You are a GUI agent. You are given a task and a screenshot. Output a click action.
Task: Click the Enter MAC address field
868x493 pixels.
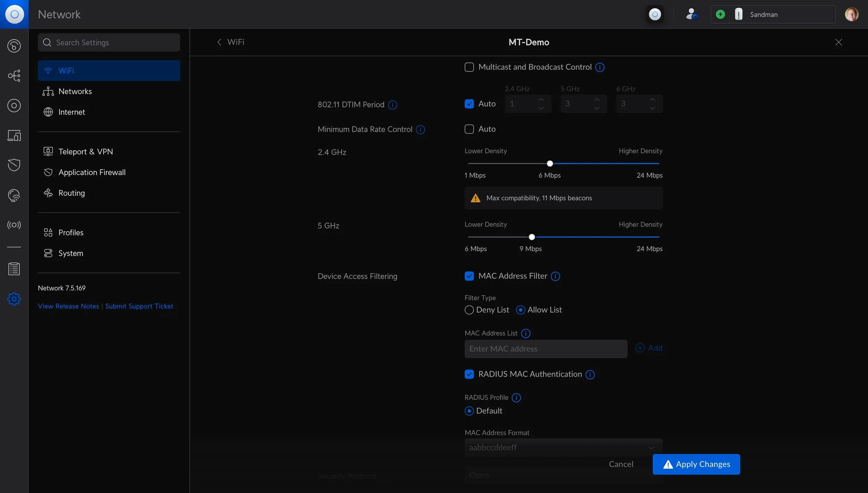545,349
